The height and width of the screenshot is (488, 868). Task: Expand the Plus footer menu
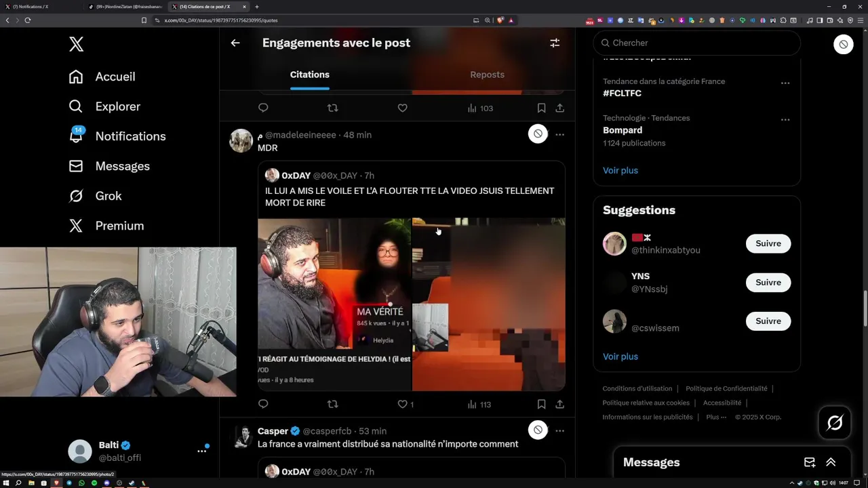pos(716,417)
